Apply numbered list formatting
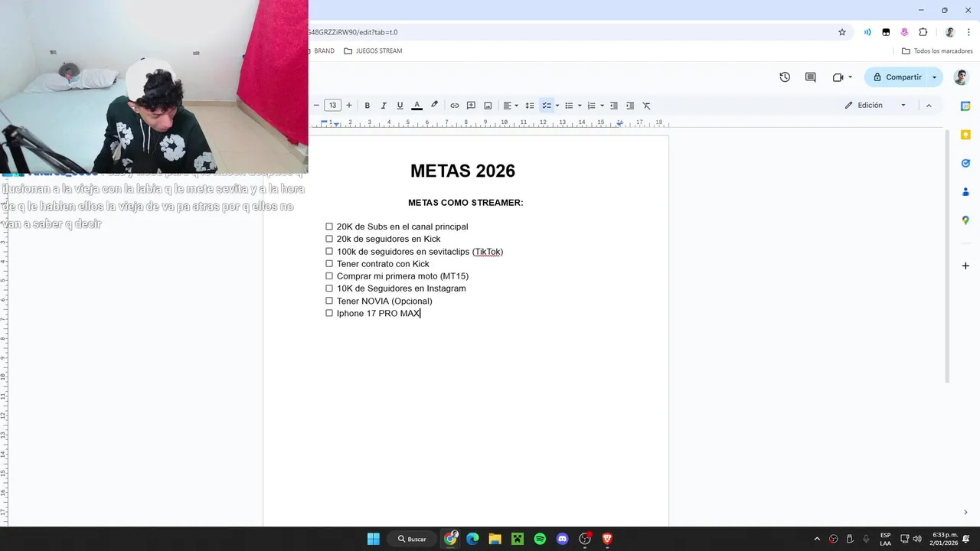 coord(591,106)
